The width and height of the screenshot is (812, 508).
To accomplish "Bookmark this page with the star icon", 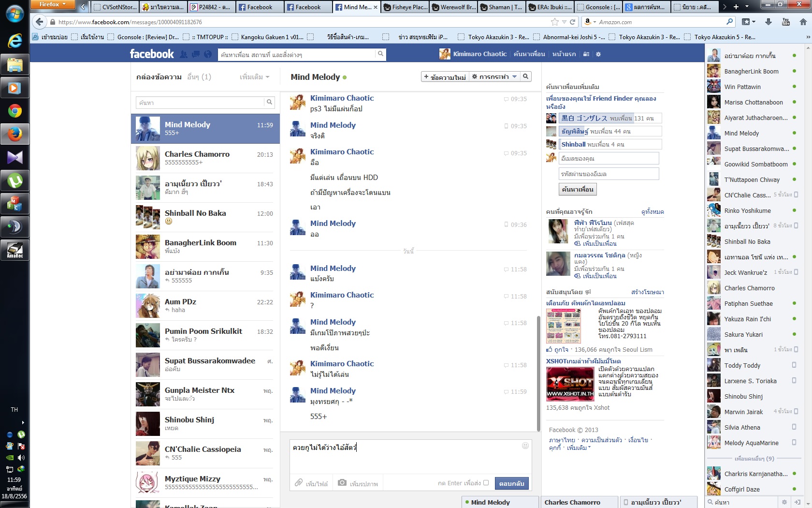I will point(554,22).
